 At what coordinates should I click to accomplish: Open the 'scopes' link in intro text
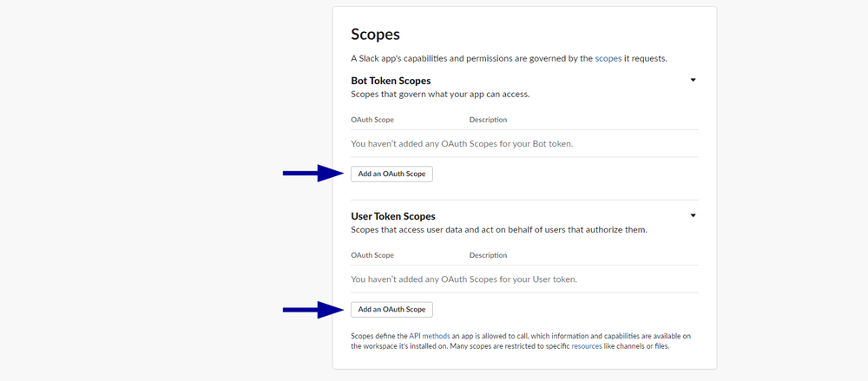[x=608, y=58]
